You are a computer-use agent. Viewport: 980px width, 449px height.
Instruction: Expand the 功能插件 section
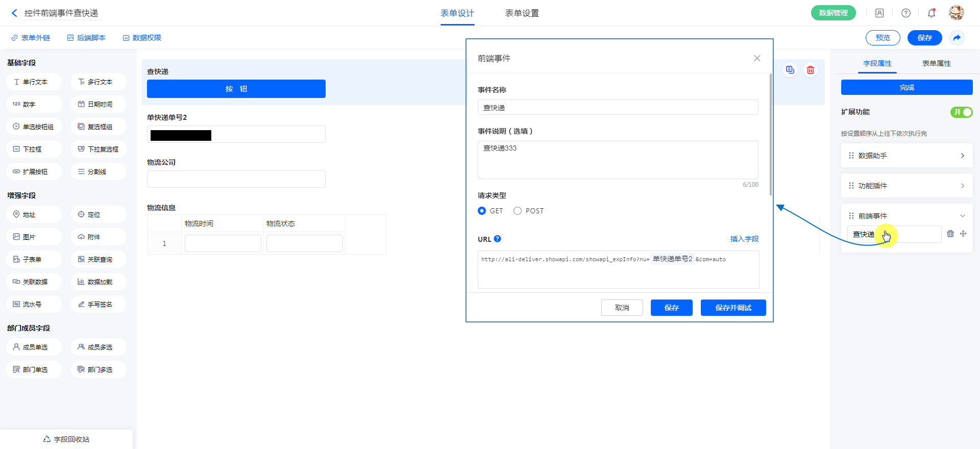pyautogui.click(x=906, y=186)
